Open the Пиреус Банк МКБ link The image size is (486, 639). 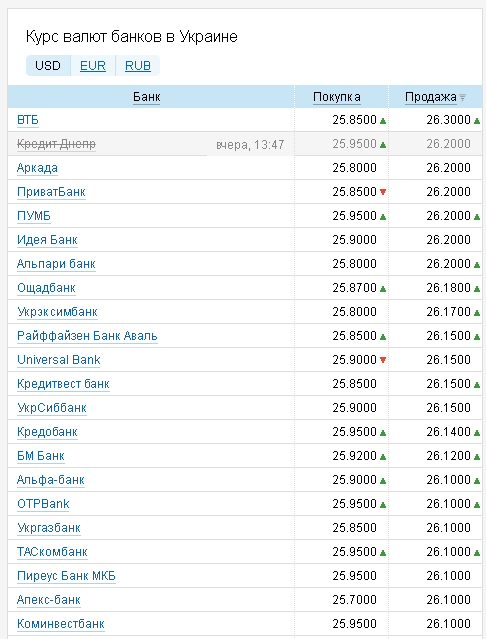(x=66, y=576)
